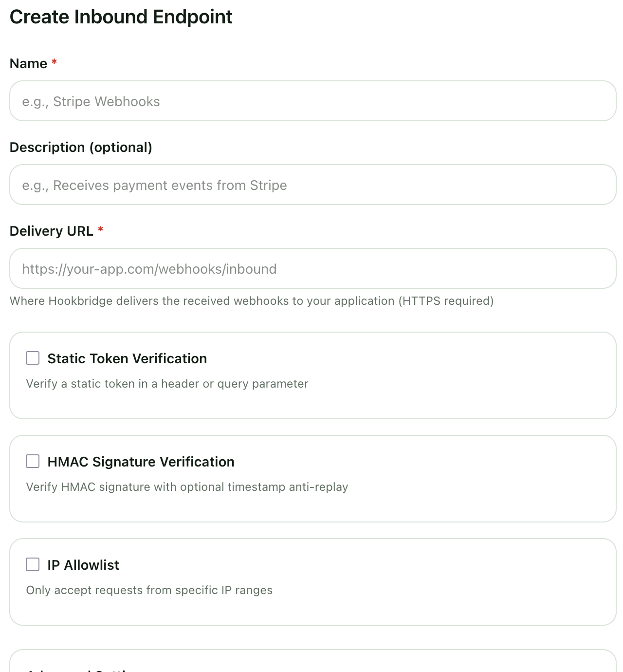Viewport: 623px width, 672px height.
Task: Click the Name field label
Action: point(28,64)
